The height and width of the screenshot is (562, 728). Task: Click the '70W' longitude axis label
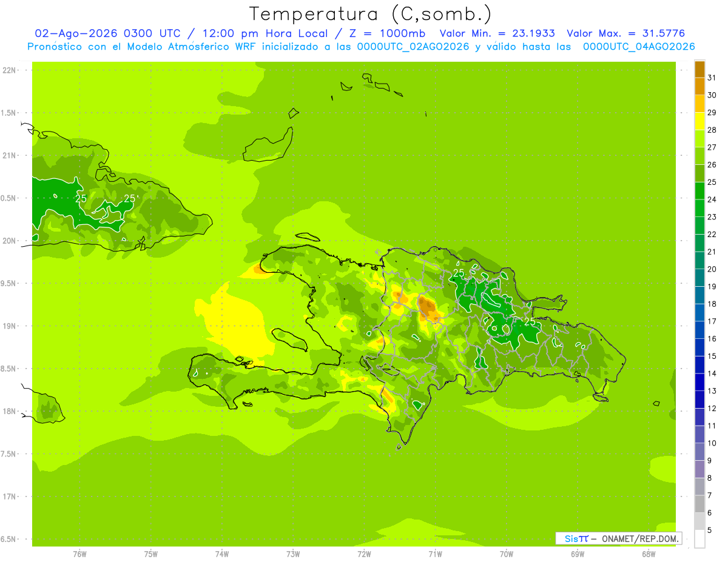pos(507,554)
